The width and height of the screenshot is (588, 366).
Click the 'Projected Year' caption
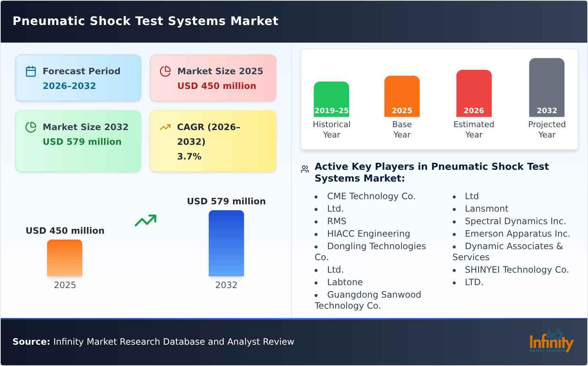point(547,130)
